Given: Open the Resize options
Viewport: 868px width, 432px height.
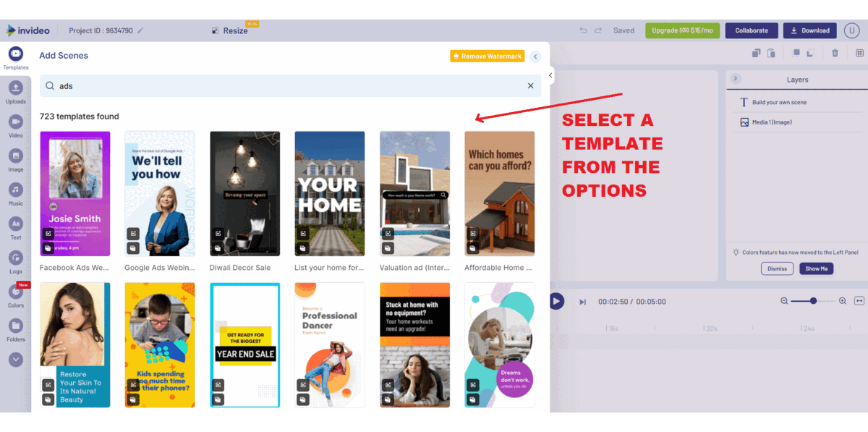Looking at the screenshot, I should [230, 30].
